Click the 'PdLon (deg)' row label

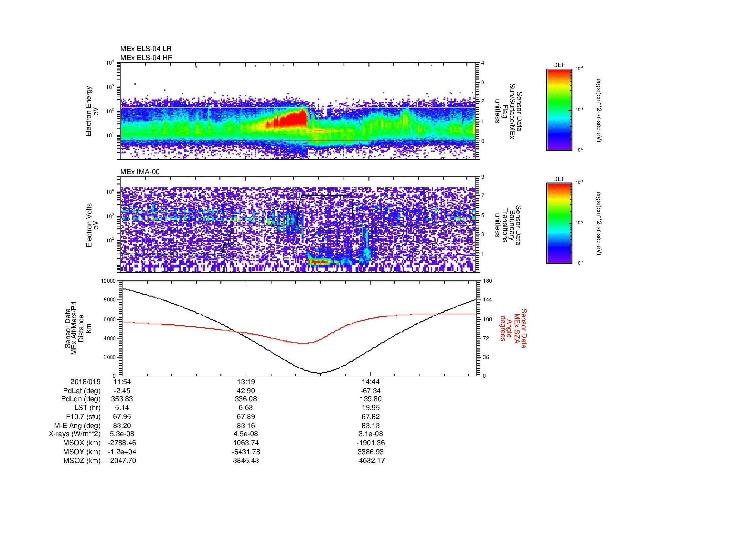tap(81, 399)
